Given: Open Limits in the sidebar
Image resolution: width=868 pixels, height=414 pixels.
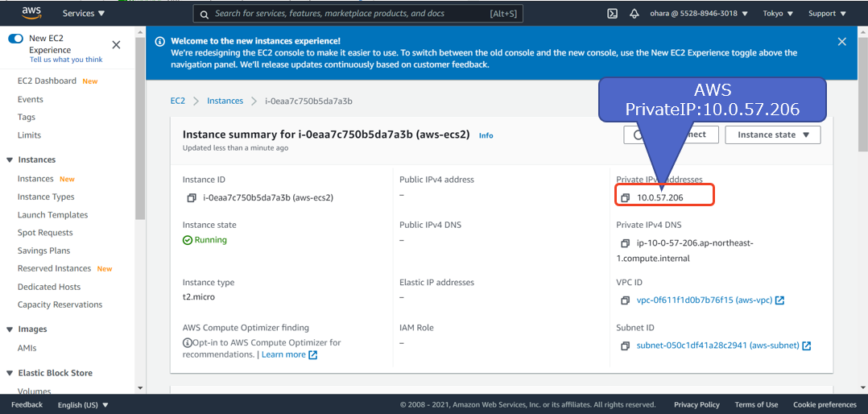Looking at the screenshot, I should 29,135.
